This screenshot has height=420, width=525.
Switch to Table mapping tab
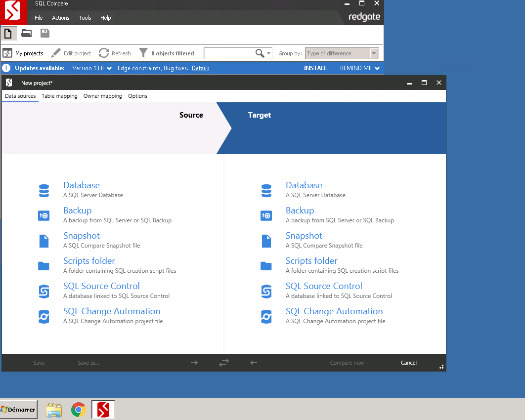point(59,96)
